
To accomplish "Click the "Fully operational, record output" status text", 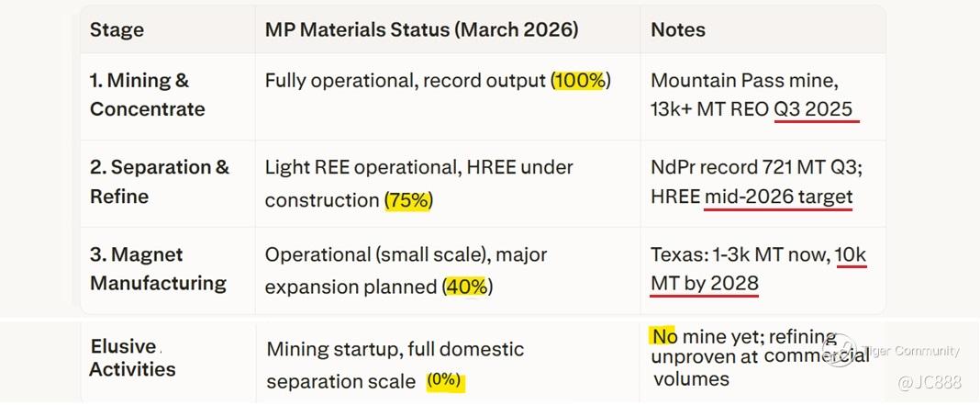I will (x=406, y=81).
